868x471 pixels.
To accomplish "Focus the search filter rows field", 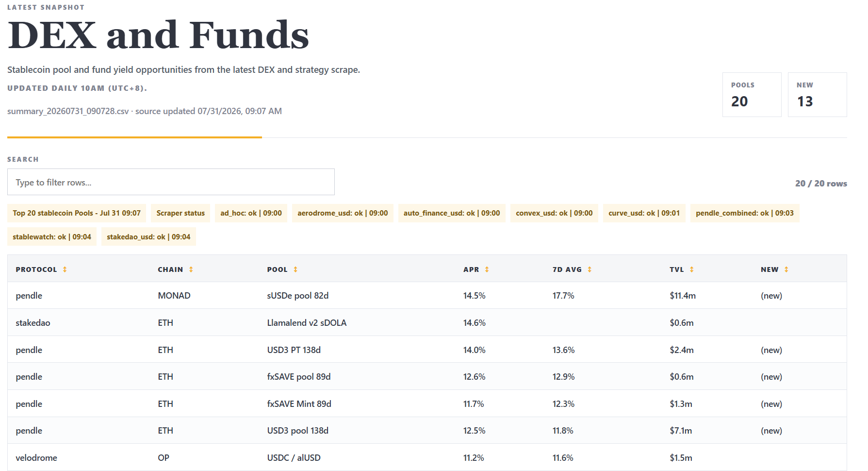I will [171, 182].
